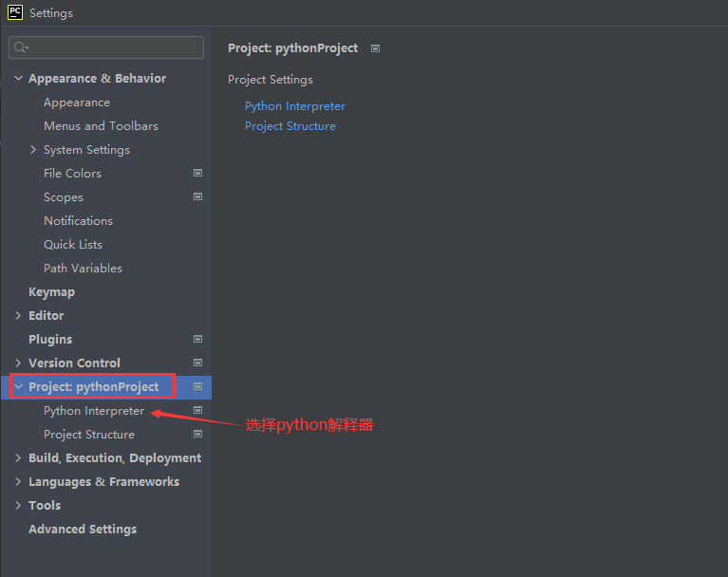Screen dimensions: 728x577
Task: Click the project-level icon beside Plugins
Action: point(197,340)
